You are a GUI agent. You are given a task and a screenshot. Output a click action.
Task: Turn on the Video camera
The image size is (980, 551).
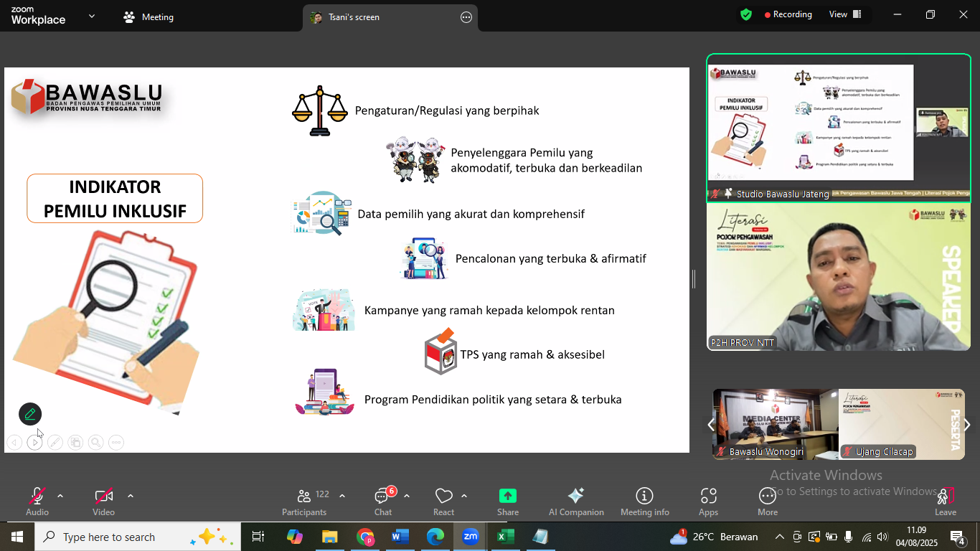103,501
